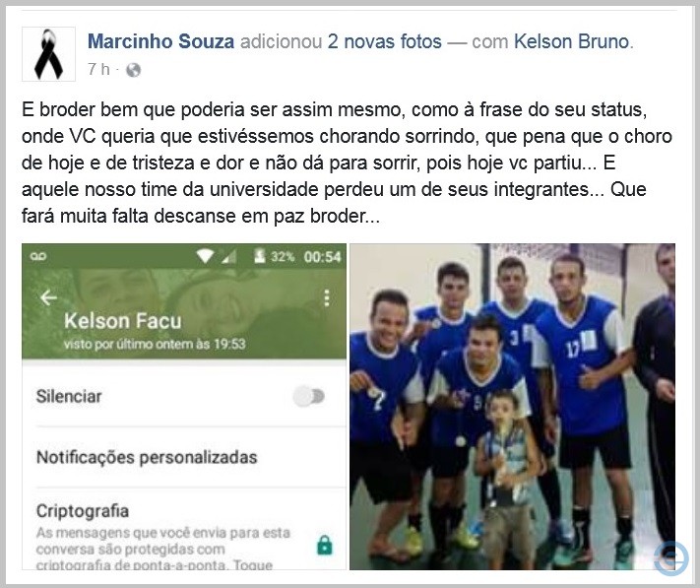The image size is (700, 588).
Task: Click the cellular signal strength icon
Action: [x=229, y=256]
